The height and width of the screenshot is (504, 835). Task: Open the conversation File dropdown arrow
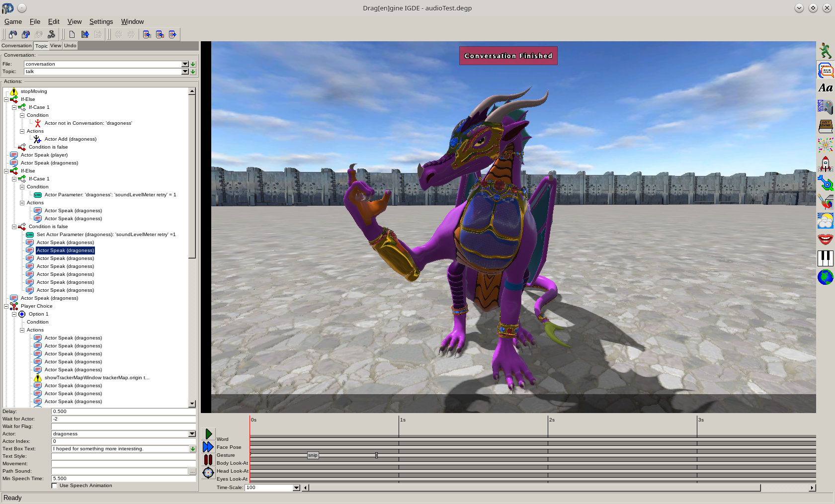pos(185,64)
